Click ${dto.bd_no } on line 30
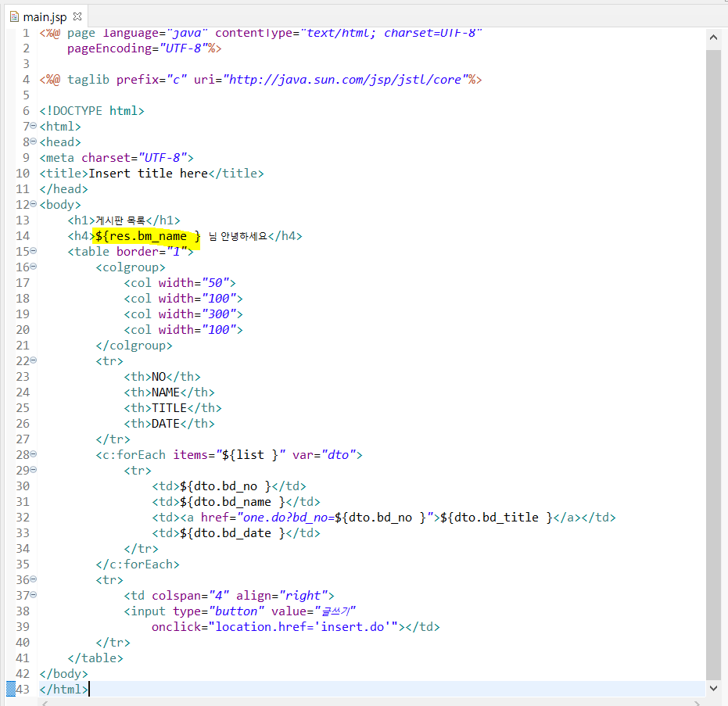Viewport: 728px width, 706px height. click(x=225, y=486)
